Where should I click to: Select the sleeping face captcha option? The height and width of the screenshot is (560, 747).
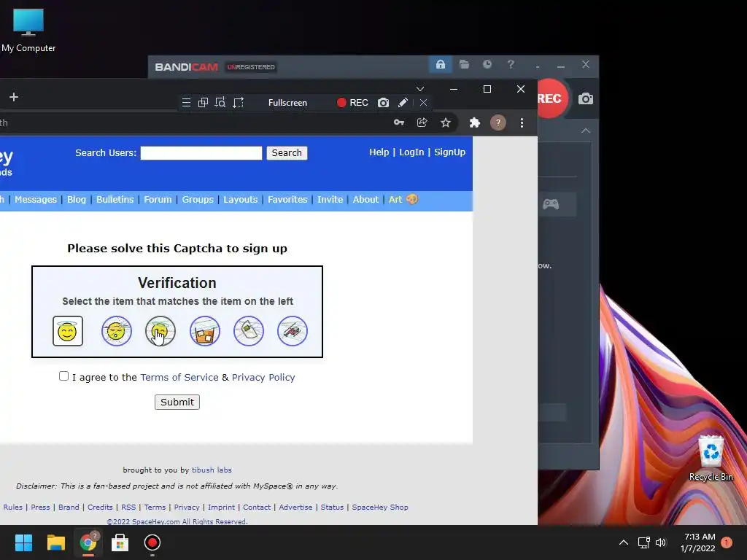pyautogui.click(x=116, y=331)
